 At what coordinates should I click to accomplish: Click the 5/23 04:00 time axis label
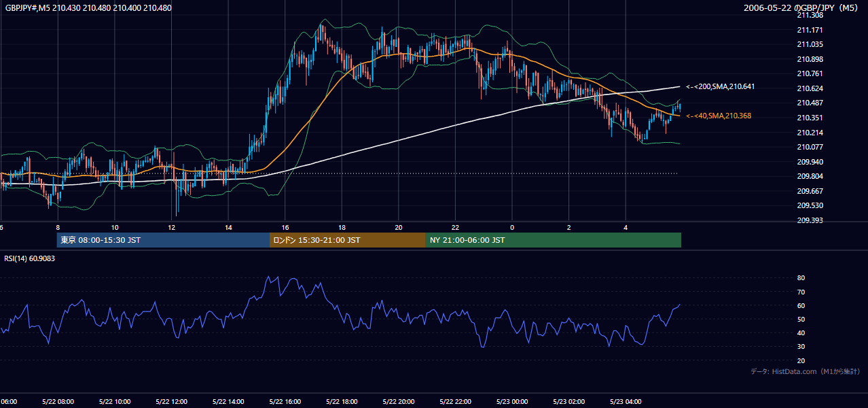[x=625, y=402]
